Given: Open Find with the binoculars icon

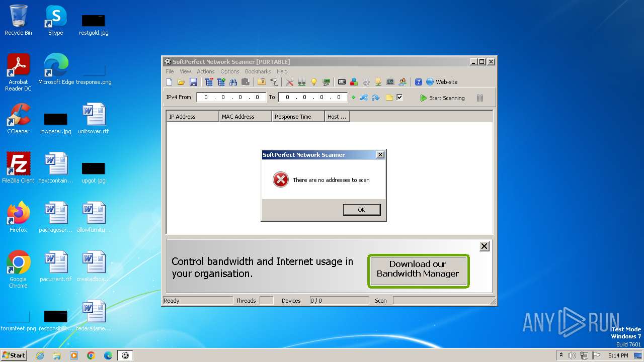Looking at the screenshot, I should (233, 82).
